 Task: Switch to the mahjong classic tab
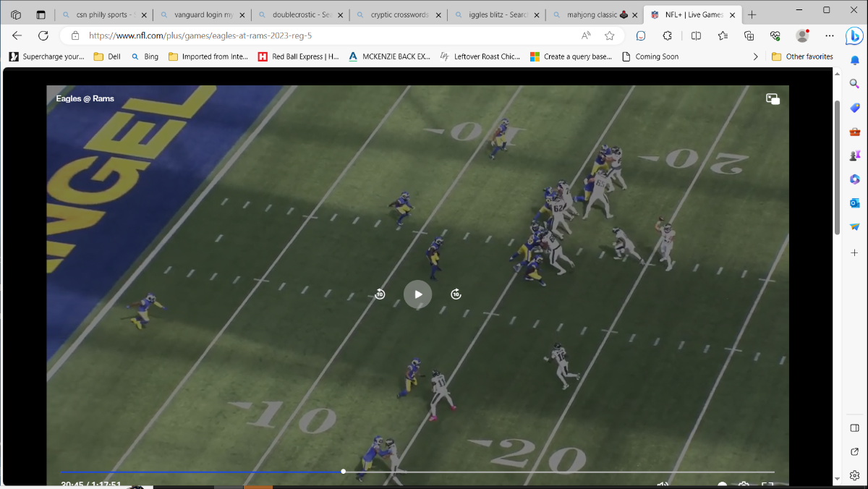(591, 14)
